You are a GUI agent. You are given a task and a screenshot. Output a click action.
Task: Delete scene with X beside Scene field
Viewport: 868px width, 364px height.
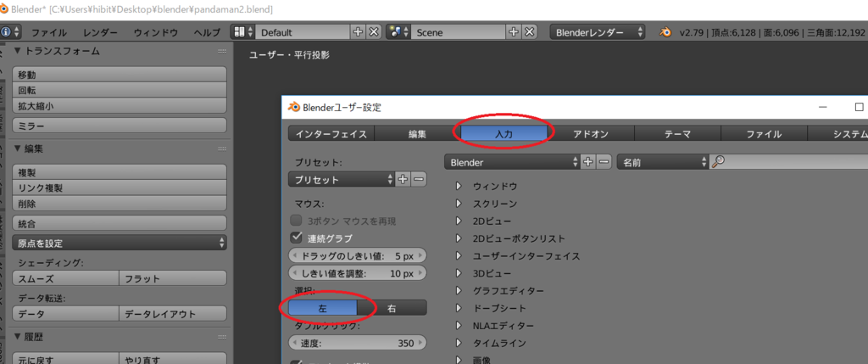coord(530,32)
